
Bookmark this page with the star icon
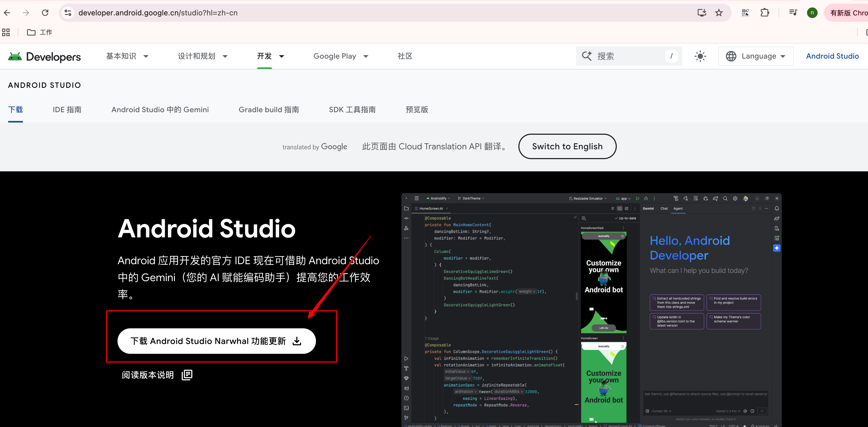(719, 13)
